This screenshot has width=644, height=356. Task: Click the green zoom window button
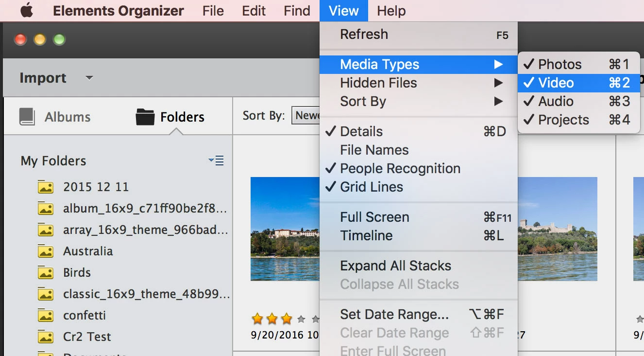[59, 39]
